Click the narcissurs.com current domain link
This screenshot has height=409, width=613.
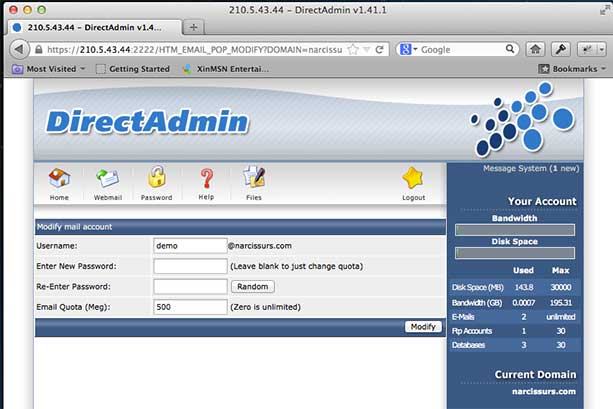(x=544, y=391)
